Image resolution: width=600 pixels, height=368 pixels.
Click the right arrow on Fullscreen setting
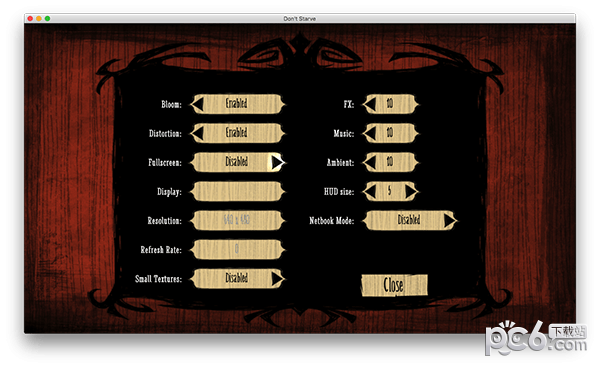(x=277, y=162)
